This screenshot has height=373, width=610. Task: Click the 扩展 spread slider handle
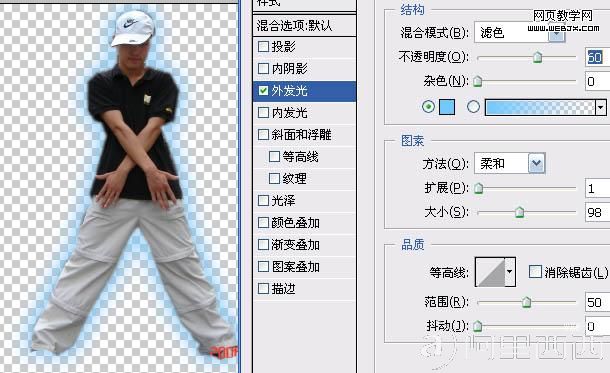pos(479,188)
